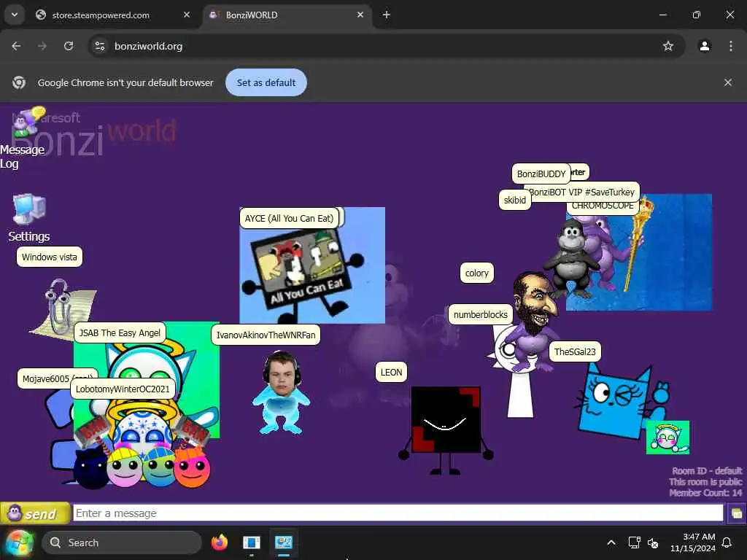Viewport: 747px width, 560px height.
Task: Select the BonziWORLD tab
Action: click(x=287, y=15)
